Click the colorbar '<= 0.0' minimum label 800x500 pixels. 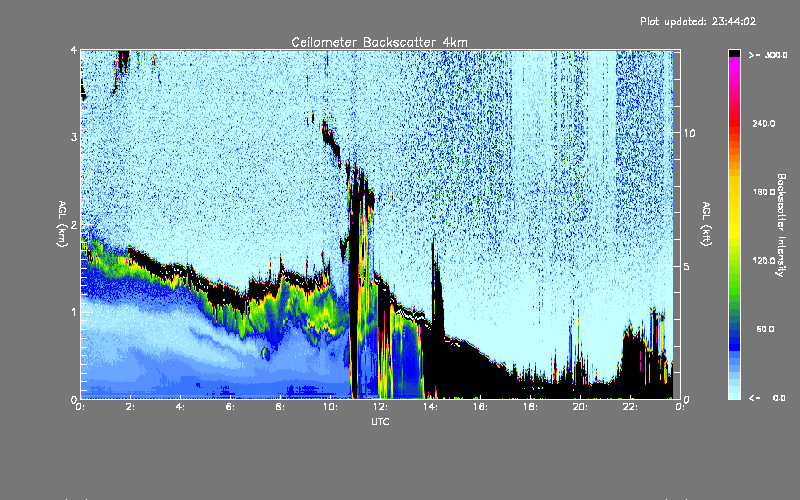[x=767, y=398]
